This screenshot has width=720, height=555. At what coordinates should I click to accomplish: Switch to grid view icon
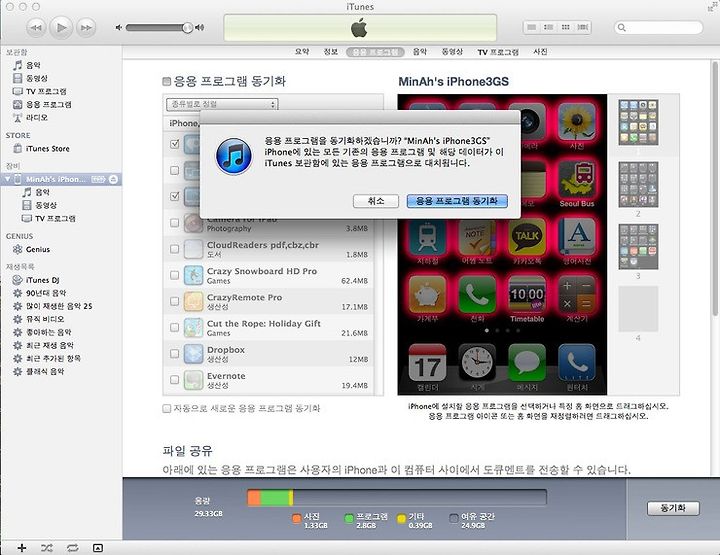click(566, 28)
